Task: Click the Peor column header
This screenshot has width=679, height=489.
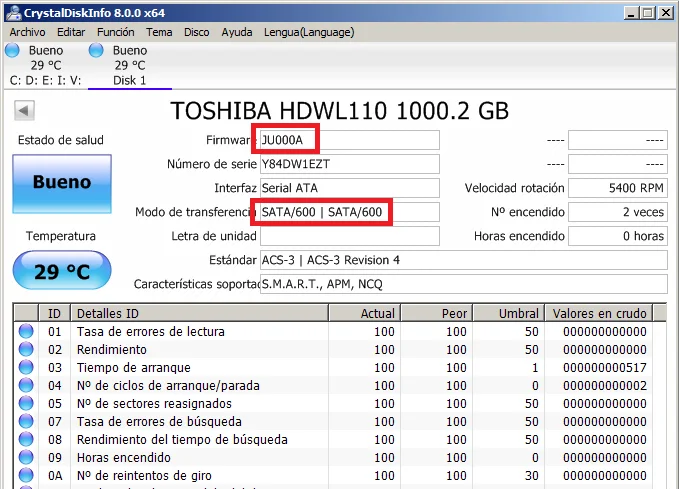Action: click(436, 313)
